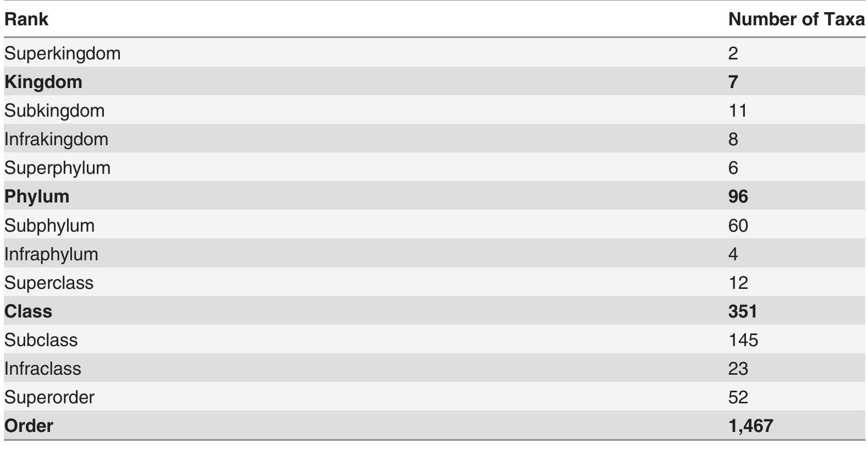Select the 351 value for Class

coord(743,311)
